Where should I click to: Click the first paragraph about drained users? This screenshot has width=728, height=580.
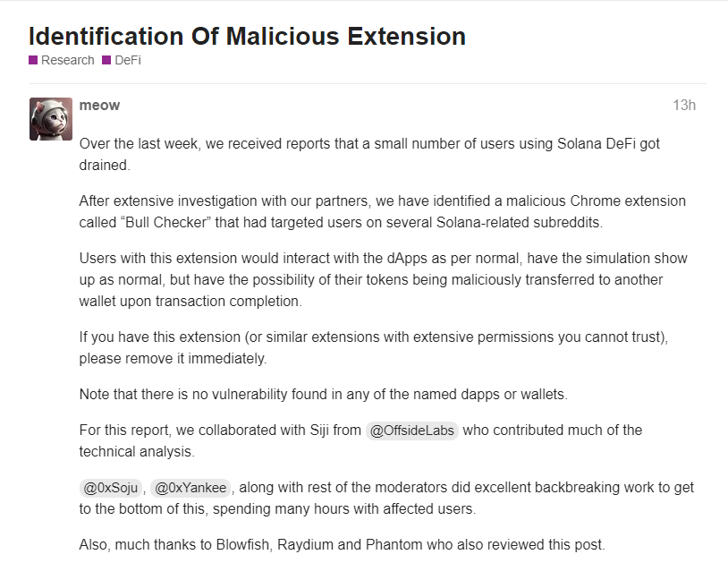(x=369, y=154)
